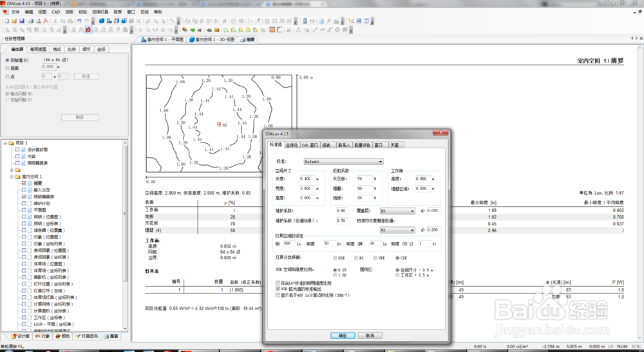Click the document icon beside 摘要 in tree
644x352 pixels.
(29, 183)
